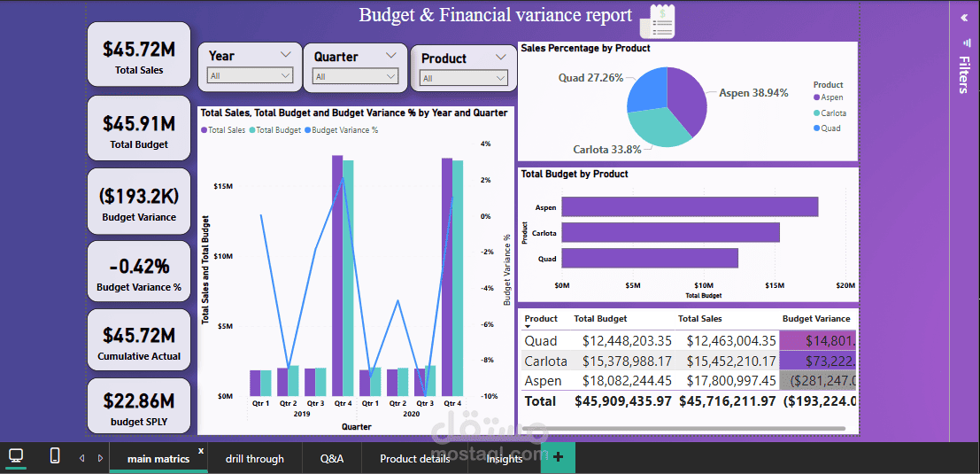The image size is (980, 474).
Task: Expand Year slicer header chevron
Action: pos(286,54)
